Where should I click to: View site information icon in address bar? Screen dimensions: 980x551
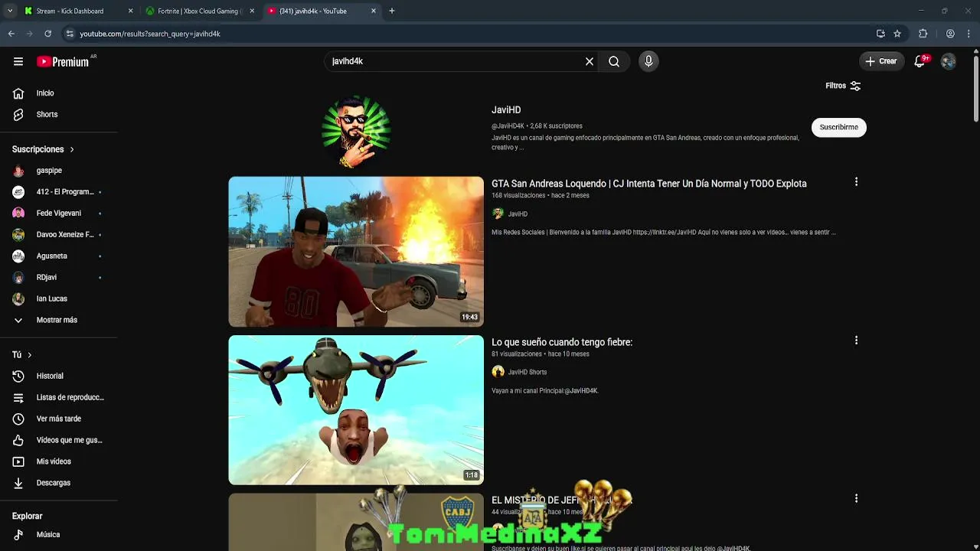tap(70, 34)
